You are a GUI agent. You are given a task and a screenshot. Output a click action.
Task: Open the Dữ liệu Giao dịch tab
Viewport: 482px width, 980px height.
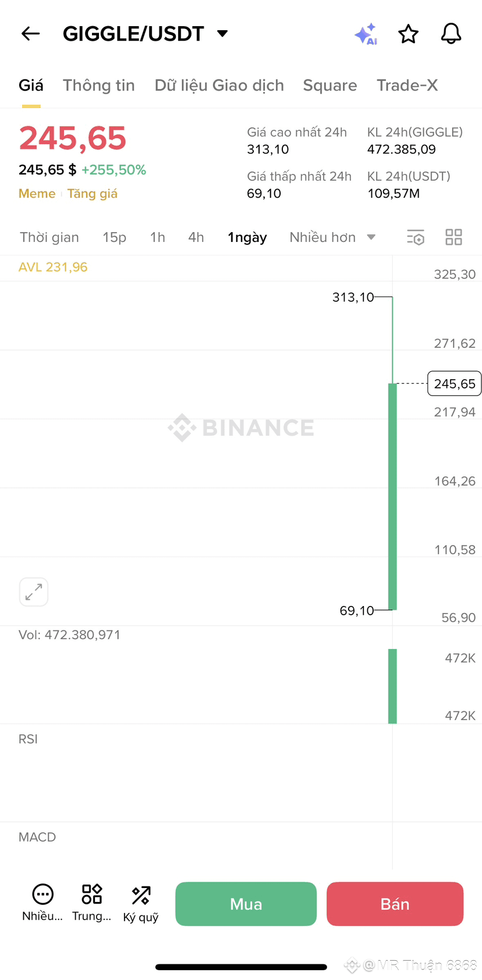(x=219, y=85)
